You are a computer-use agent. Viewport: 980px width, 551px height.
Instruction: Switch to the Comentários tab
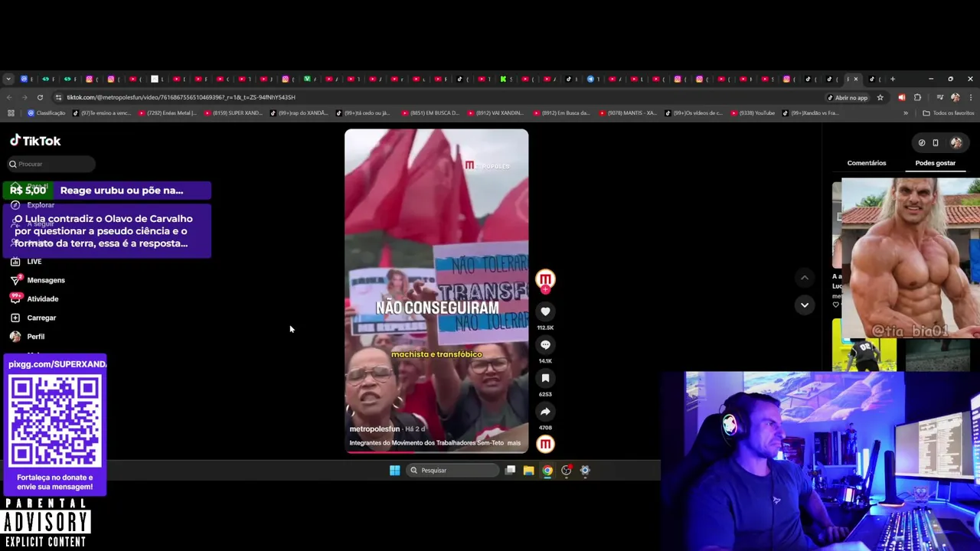867,163
